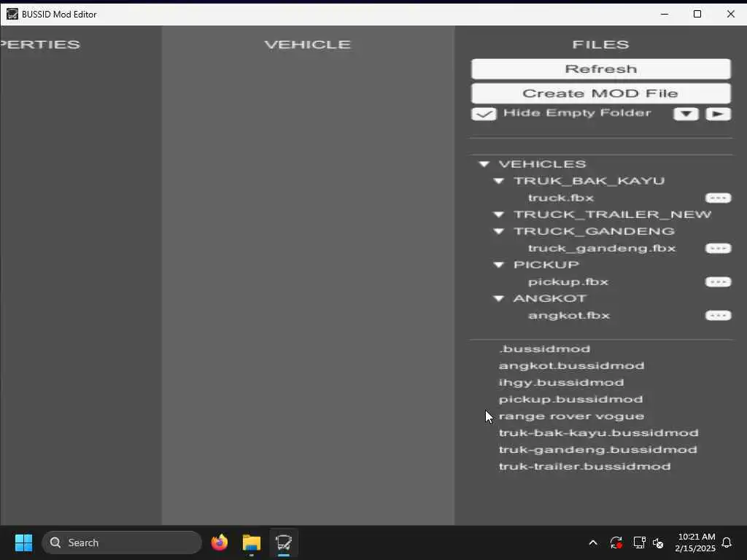Viewport: 747px width, 560px height.
Task: Click the Windows Start button
Action: 23,542
